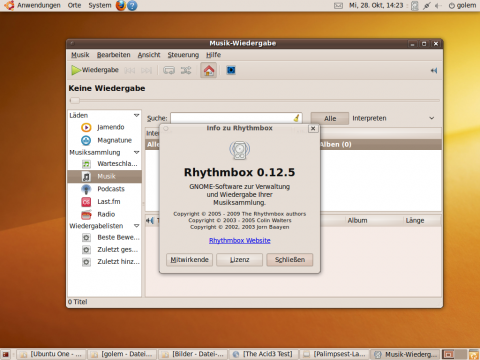Skip to the next track
This screenshot has width=480, height=360.
(x=146, y=70)
